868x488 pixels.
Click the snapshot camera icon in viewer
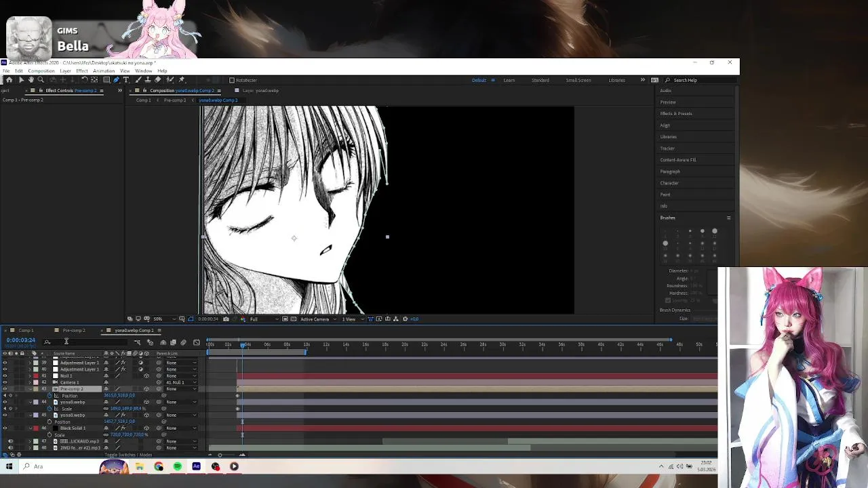point(226,319)
